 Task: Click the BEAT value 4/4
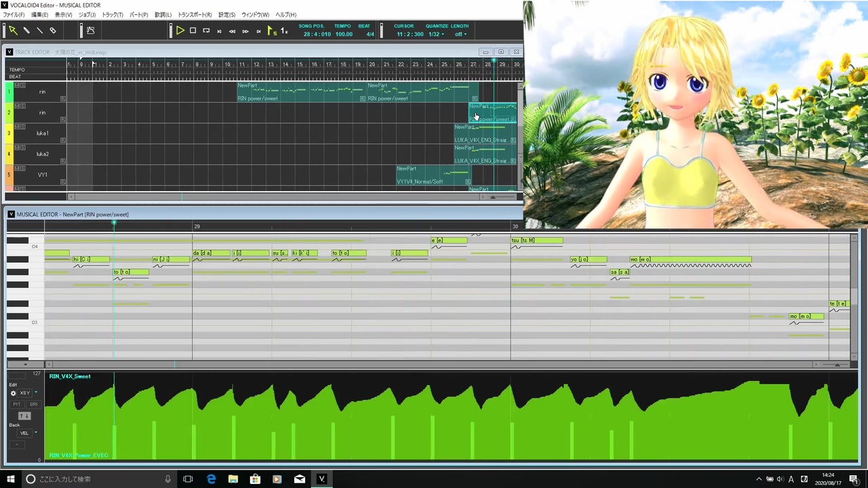click(370, 35)
